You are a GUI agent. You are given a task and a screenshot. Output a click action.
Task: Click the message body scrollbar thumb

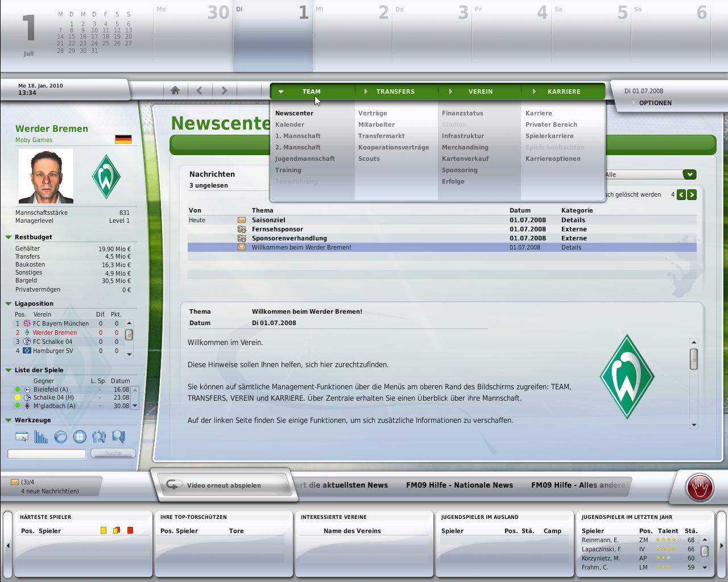tap(693, 359)
